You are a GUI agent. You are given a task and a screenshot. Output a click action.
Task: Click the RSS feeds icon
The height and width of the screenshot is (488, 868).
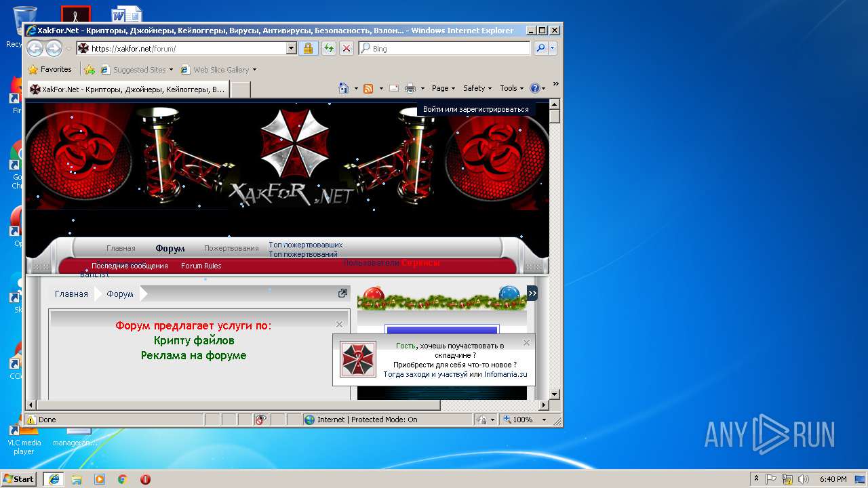click(x=368, y=88)
